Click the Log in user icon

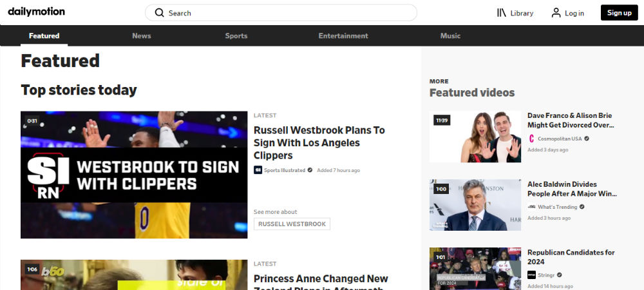[x=556, y=13]
